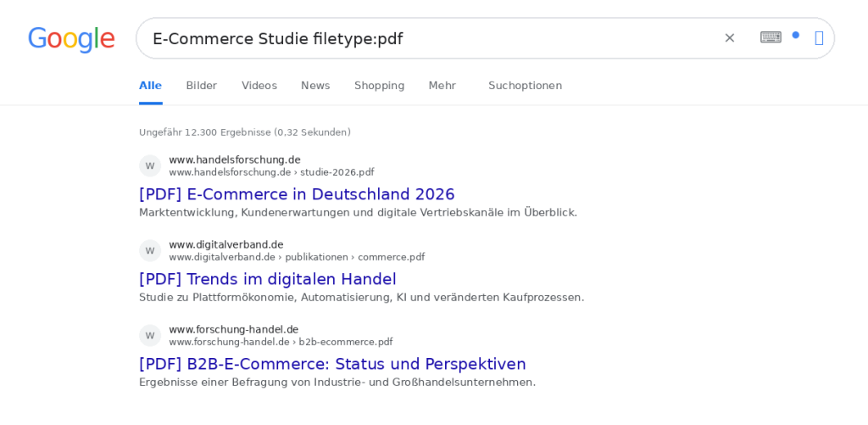Viewport: 868px width, 425px height.
Task: Click the snippet starting 'Ergebnisse einer Befragung'
Action: (x=337, y=382)
